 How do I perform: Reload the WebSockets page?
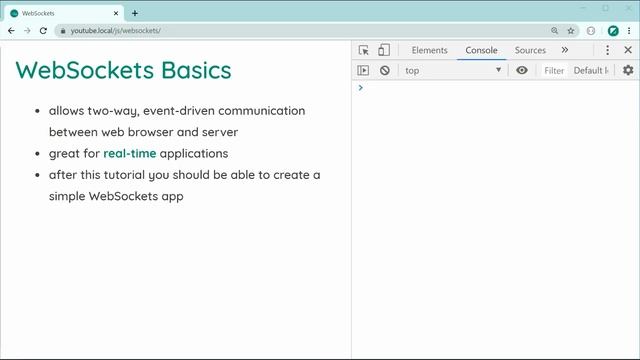(43, 31)
